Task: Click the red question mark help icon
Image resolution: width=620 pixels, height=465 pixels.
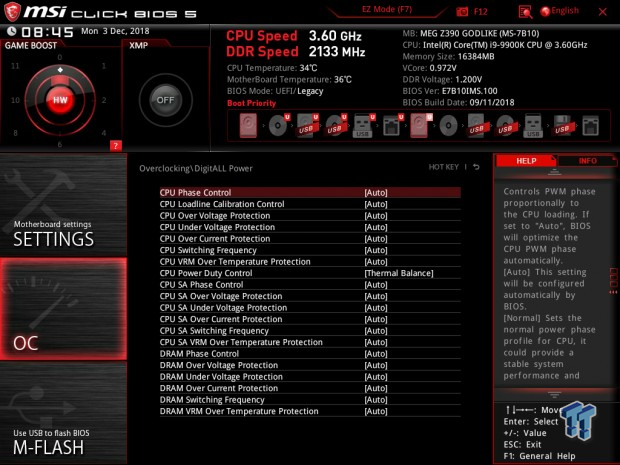Action: coord(115,146)
